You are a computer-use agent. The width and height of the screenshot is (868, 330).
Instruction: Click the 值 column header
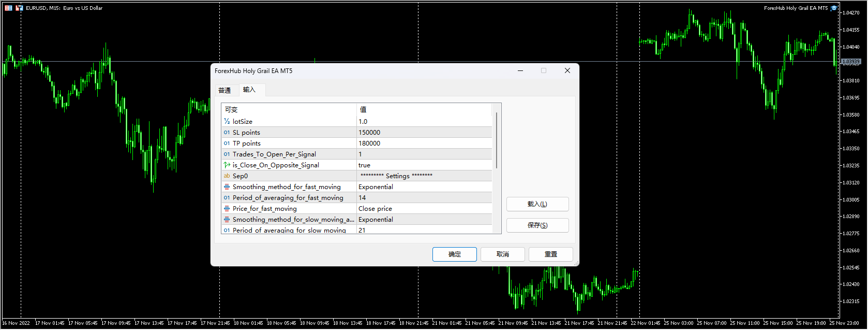pos(424,109)
